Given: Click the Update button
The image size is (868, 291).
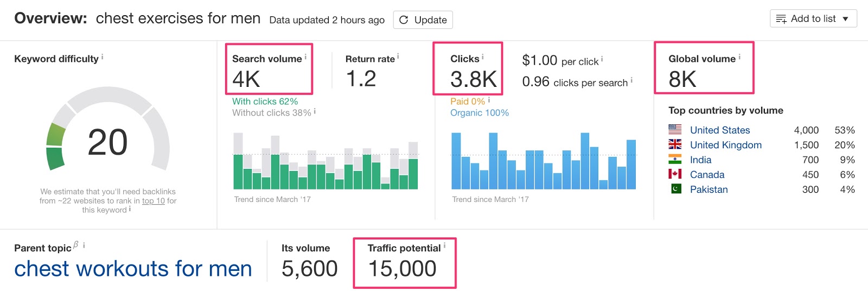Looking at the screenshot, I should coord(423,20).
